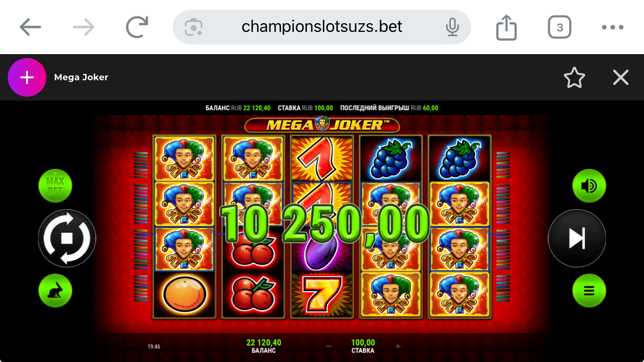Open the browser more options menu
The height and width of the screenshot is (362, 644).
coord(613,28)
